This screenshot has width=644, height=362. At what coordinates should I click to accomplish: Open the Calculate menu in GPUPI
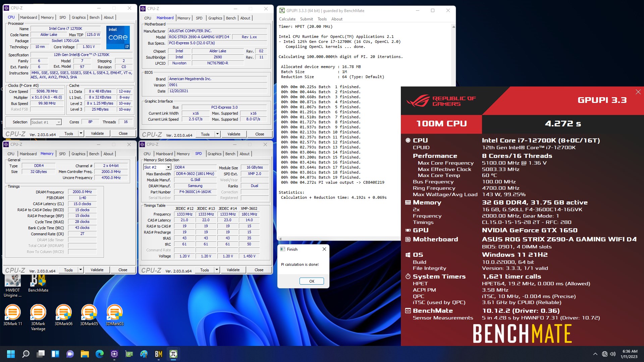(287, 19)
